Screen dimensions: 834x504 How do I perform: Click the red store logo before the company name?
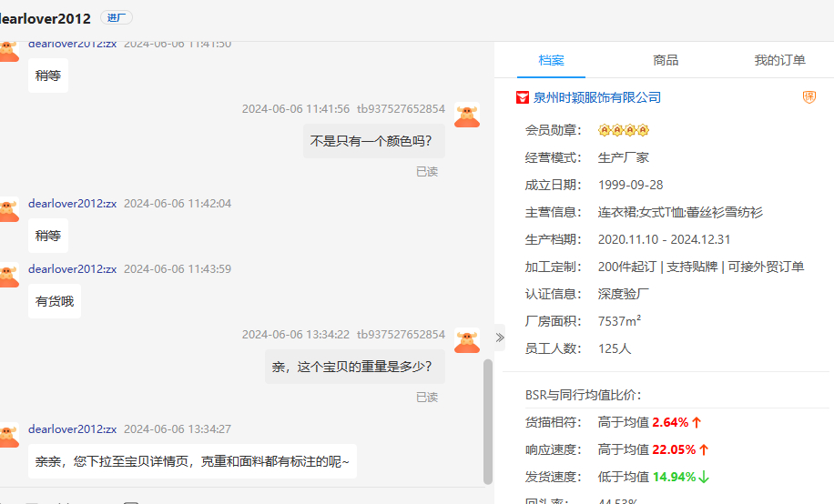coord(523,97)
